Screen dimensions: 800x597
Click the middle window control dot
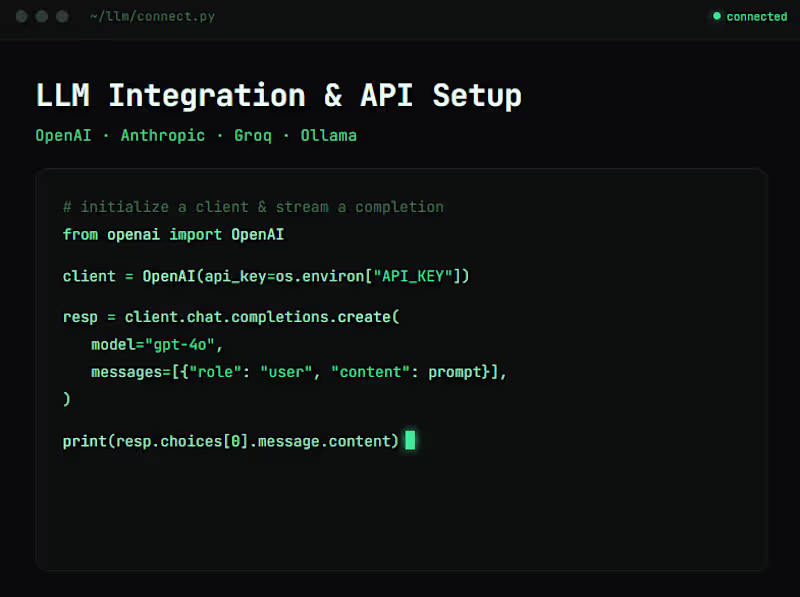[x=42, y=16]
